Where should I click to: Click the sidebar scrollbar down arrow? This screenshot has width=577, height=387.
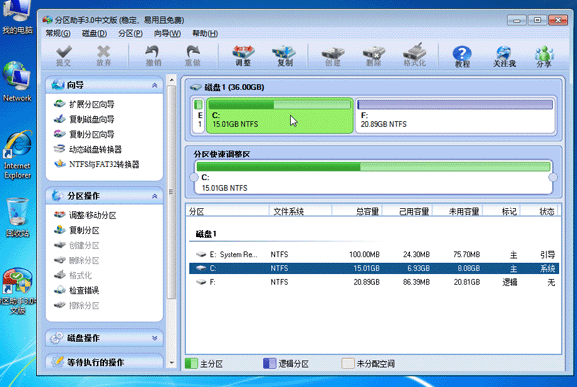tap(171, 363)
